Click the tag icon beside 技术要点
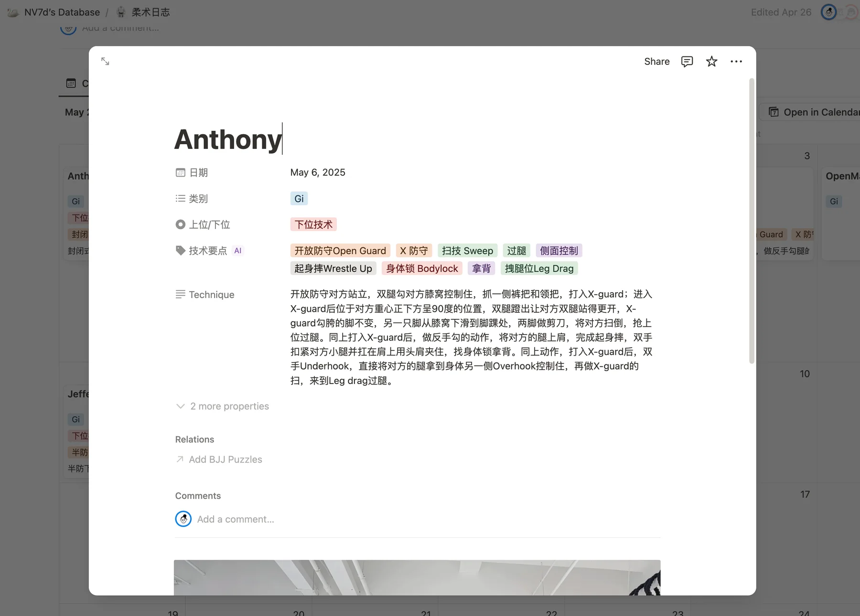The image size is (860, 616). (180, 251)
